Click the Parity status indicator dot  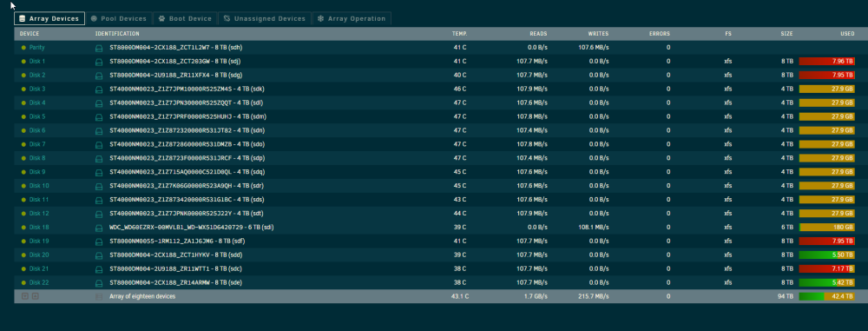click(23, 48)
